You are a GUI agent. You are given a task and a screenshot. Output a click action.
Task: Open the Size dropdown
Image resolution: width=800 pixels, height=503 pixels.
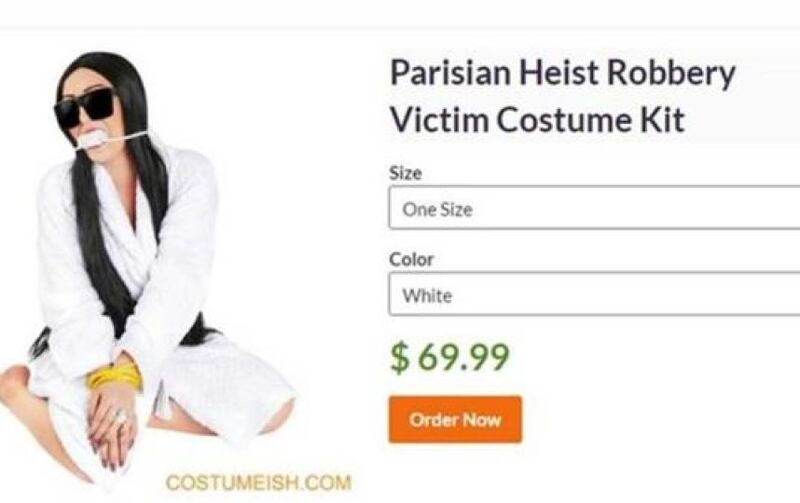coord(594,208)
